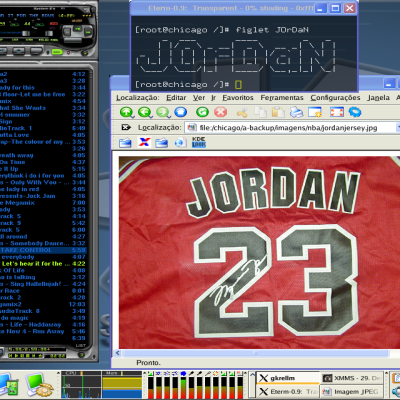Image resolution: width=400 pixels, height=400 pixels.
Task: Open the X logo bookmark in bookmark bar
Action: point(144,143)
